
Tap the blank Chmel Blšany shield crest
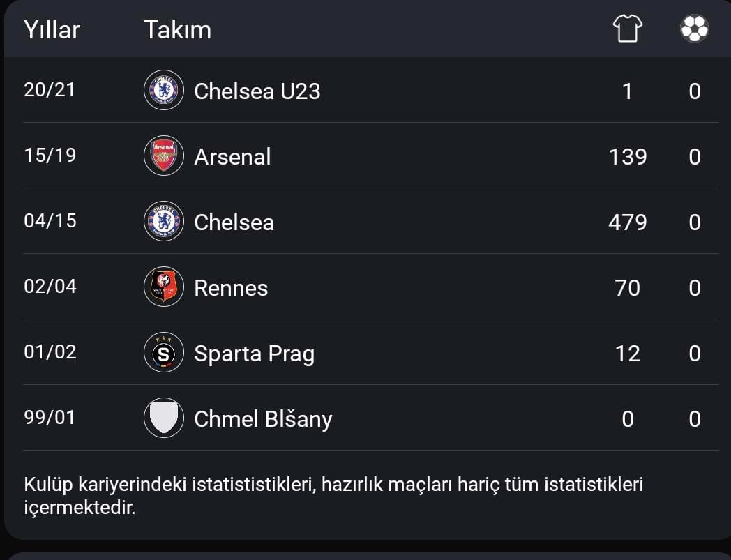click(164, 418)
